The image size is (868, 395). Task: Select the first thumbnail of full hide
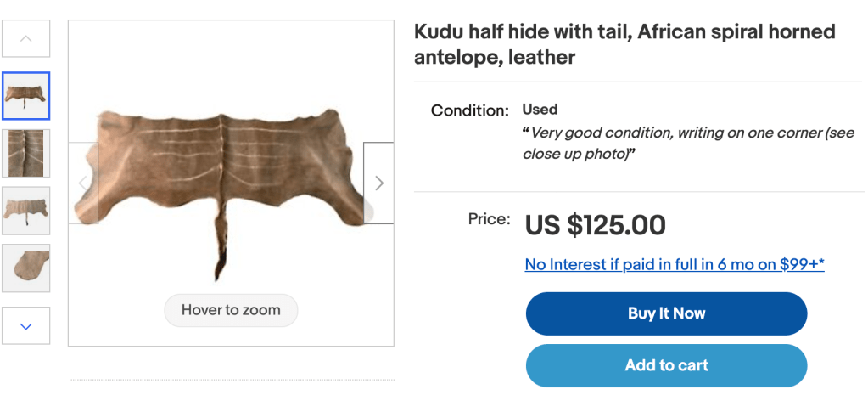pyautogui.click(x=26, y=96)
